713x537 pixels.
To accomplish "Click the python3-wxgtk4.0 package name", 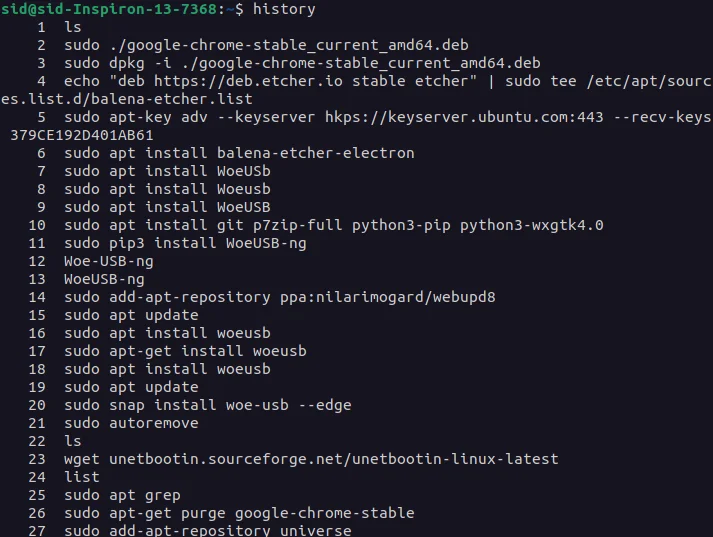I will coord(532,226).
